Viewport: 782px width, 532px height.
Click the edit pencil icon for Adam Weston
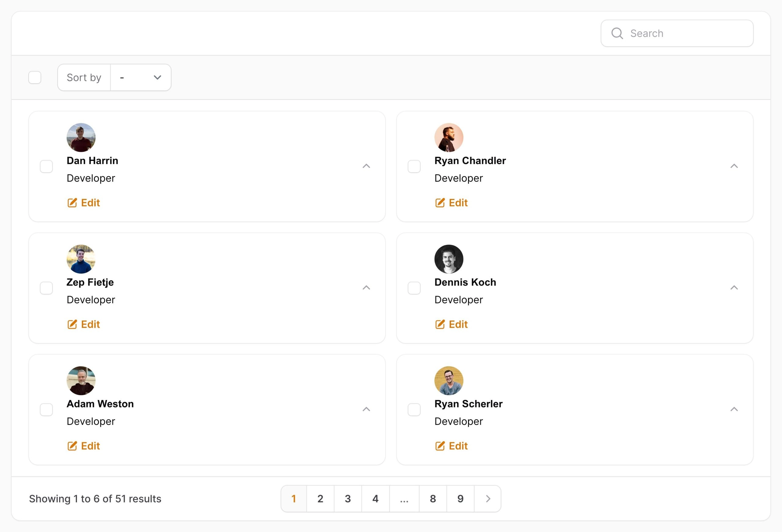(72, 446)
